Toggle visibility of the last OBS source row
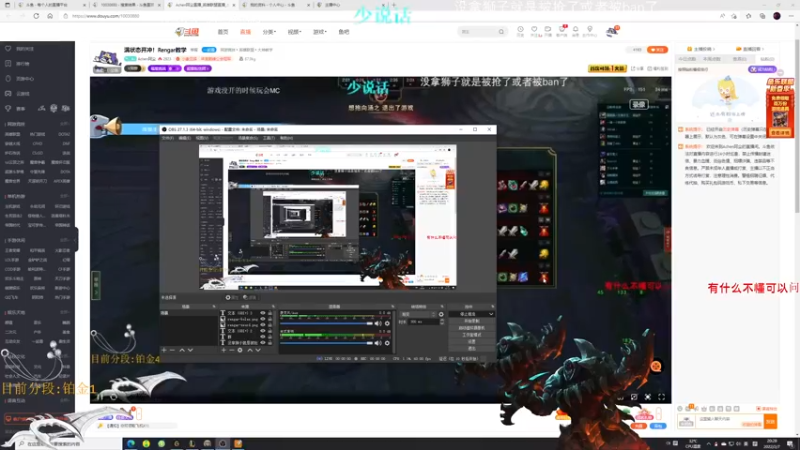The width and height of the screenshot is (800, 450). tap(263, 342)
